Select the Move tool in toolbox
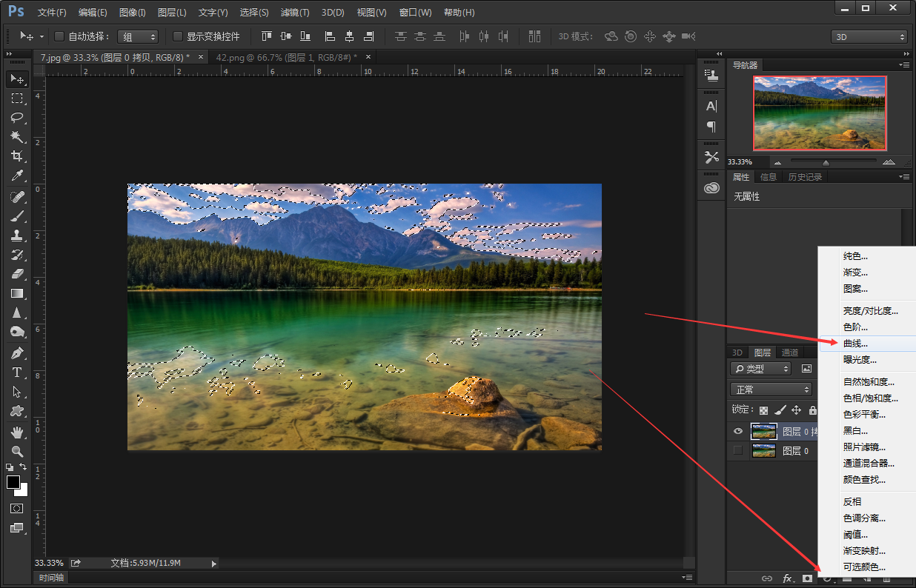 (x=17, y=78)
